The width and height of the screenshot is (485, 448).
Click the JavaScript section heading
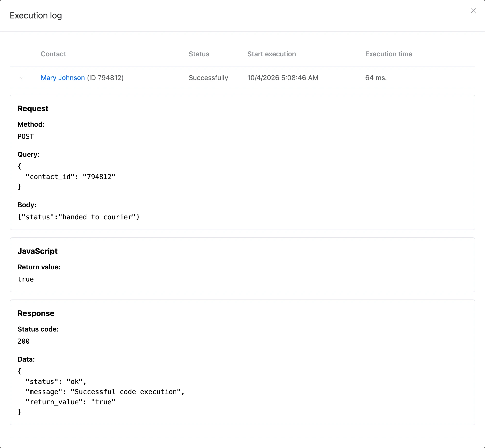point(38,251)
